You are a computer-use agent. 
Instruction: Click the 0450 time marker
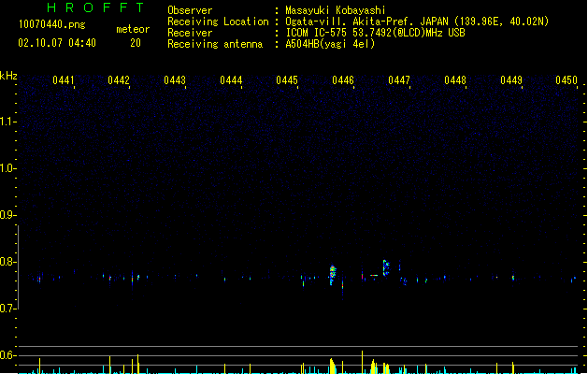[566, 80]
